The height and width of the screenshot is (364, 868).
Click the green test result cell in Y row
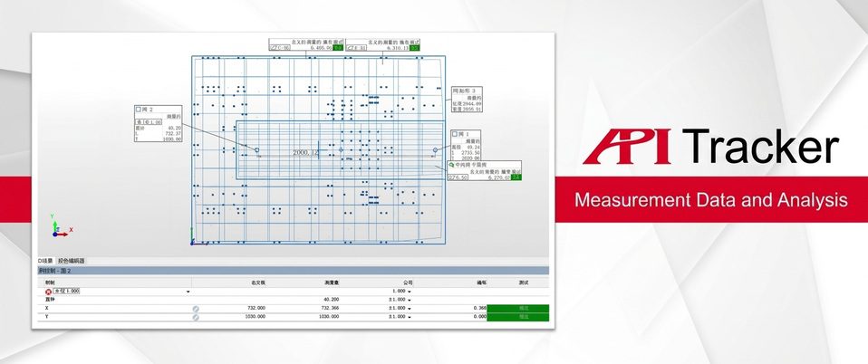tap(518, 317)
